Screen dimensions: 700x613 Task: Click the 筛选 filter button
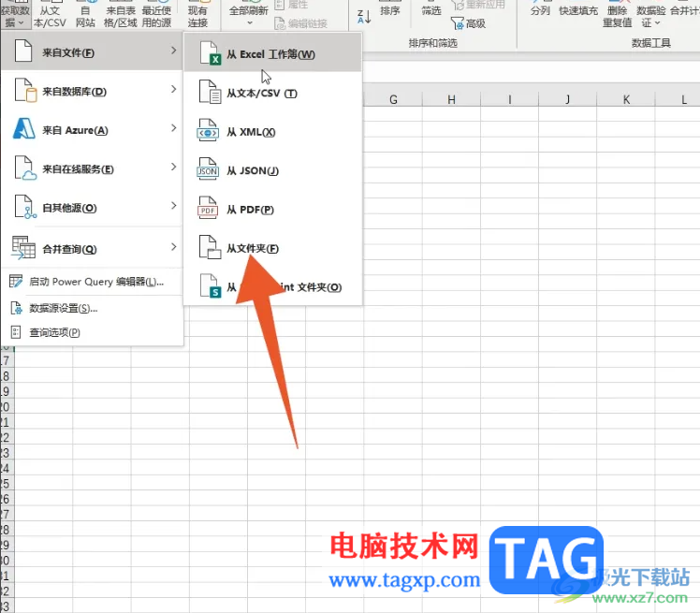(431, 10)
